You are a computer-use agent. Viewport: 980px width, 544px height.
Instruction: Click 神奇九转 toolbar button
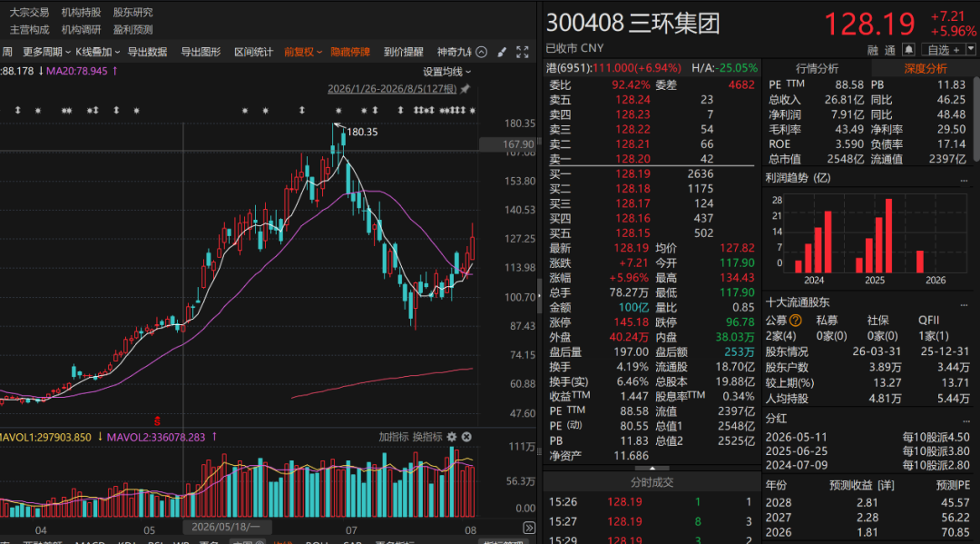[x=455, y=52]
